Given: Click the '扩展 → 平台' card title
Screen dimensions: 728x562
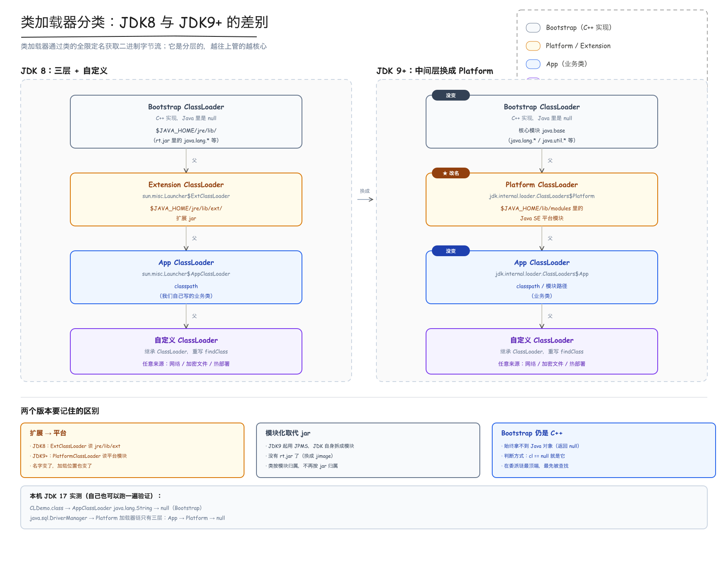Looking at the screenshot, I should (x=48, y=433).
